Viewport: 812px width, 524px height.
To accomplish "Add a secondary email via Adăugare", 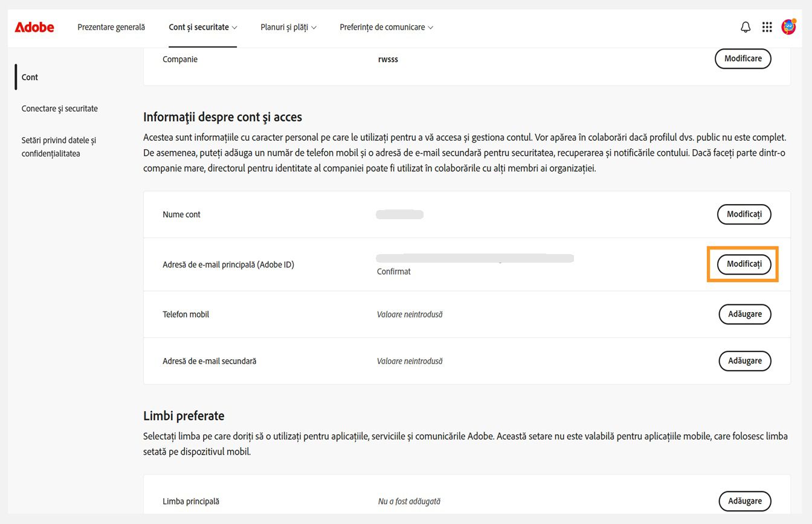I will pyautogui.click(x=744, y=360).
